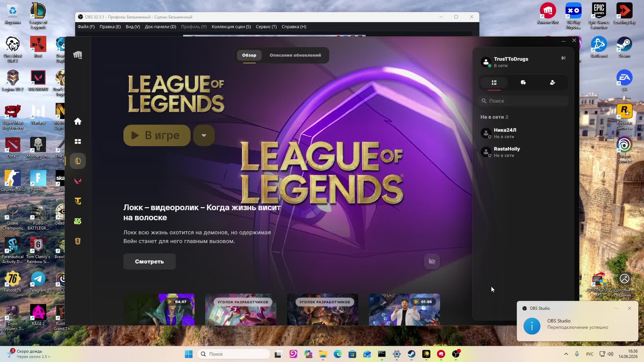Open the Файл menu in OBS
The height and width of the screenshot is (362, 644).
pos(86,27)
